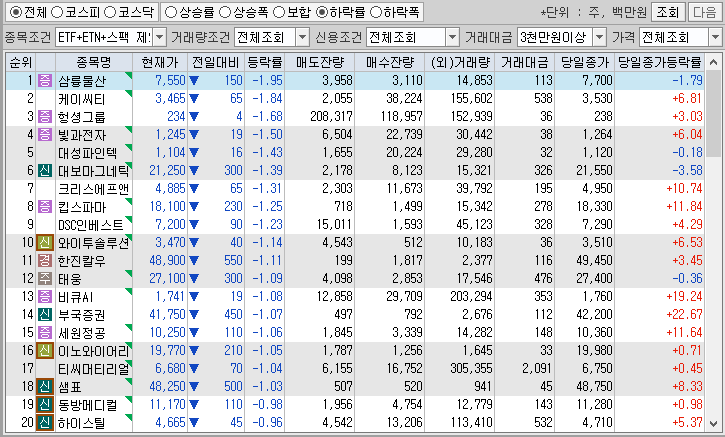The height and width of the screenshot is (437, 725).
Task: Click the 305,355 volume cell
Action: click(471, 369)
